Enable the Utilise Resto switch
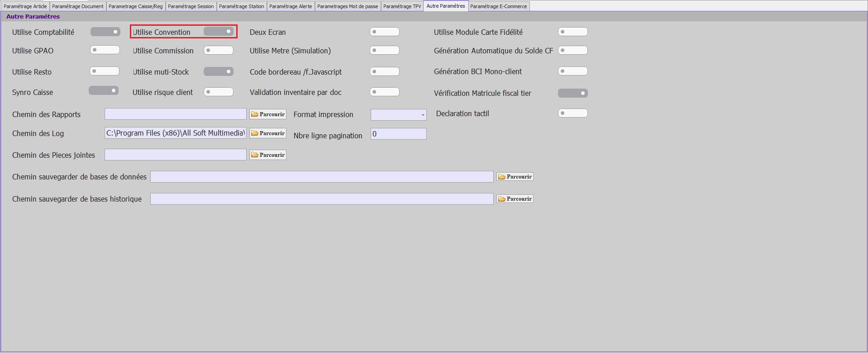 point(104,71)
